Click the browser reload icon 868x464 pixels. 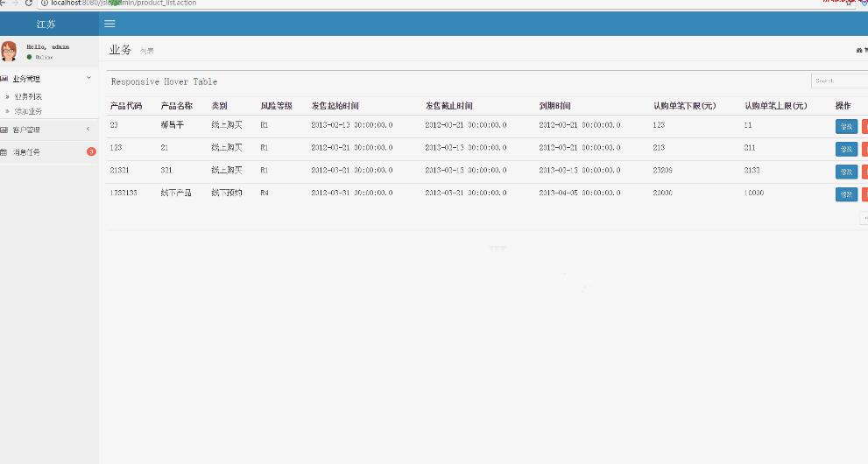tap(28, 3)
